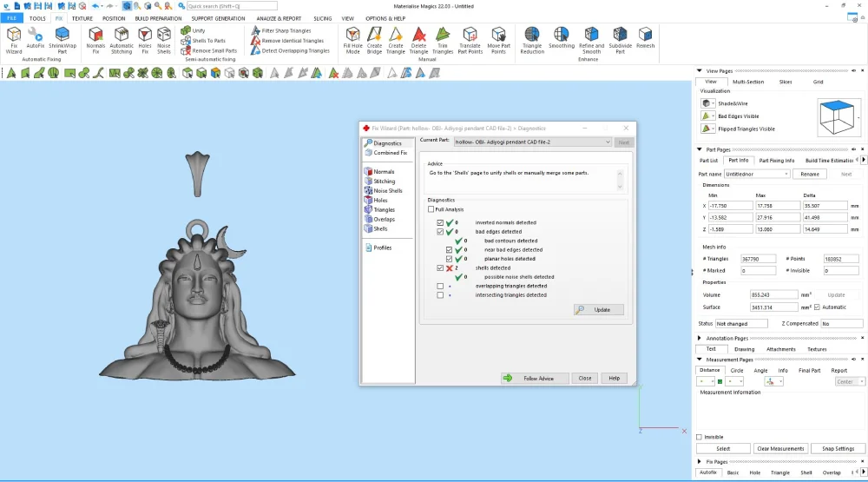Click Remove Identical Triangles
Screen dimensions: 868x482
click(288, 41)
